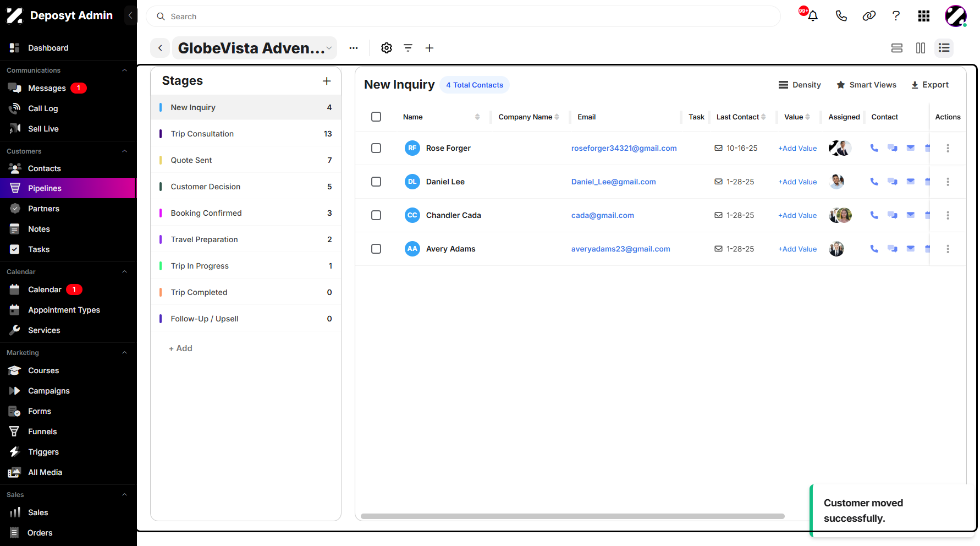Open the help question mark icon
Image resolution: width=980 pixels, height=546 pixels.
pyautogui.click(x=896, y=16)
